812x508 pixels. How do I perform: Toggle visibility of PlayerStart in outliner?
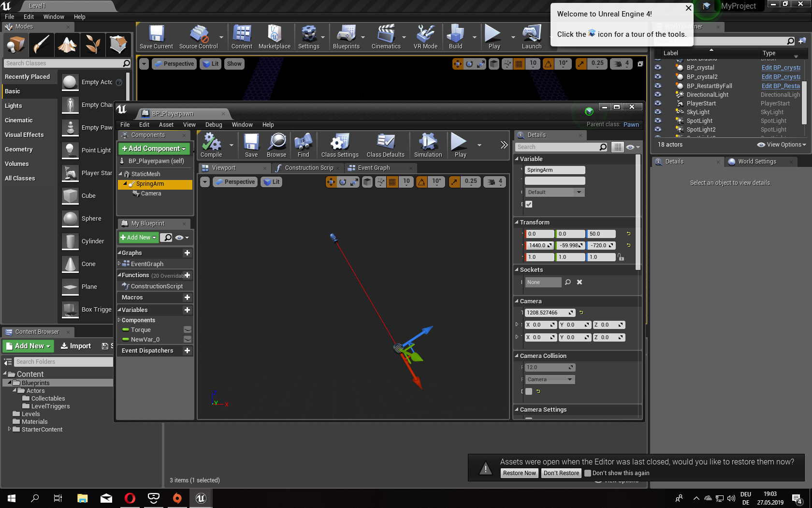[x=658, y=104]
